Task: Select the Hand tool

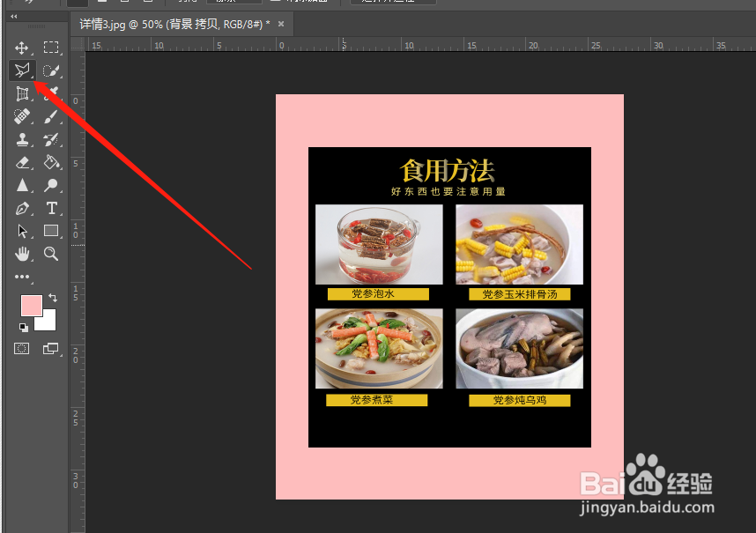Action: pyautogui.click(x=22, y=254)
